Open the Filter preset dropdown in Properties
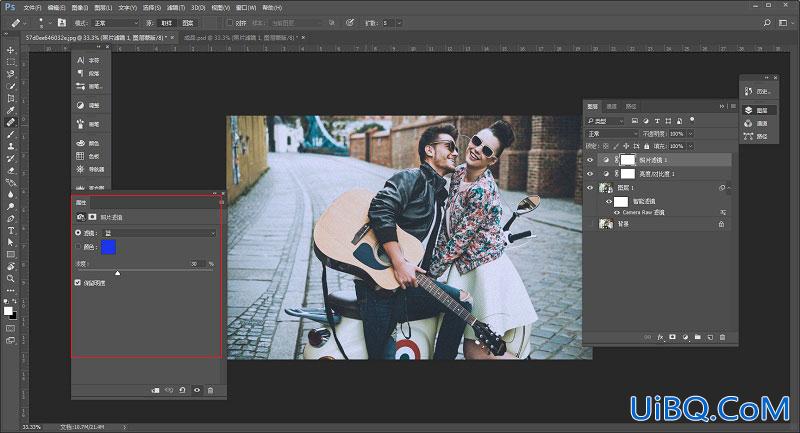Image resolution: width=800 pixels, height=433 pixels. coord(159,233)
